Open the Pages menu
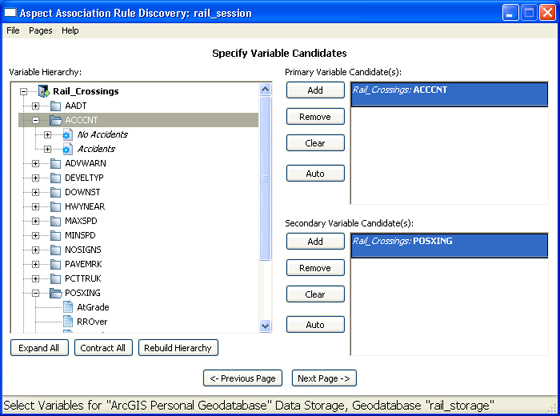 [40, 31]
